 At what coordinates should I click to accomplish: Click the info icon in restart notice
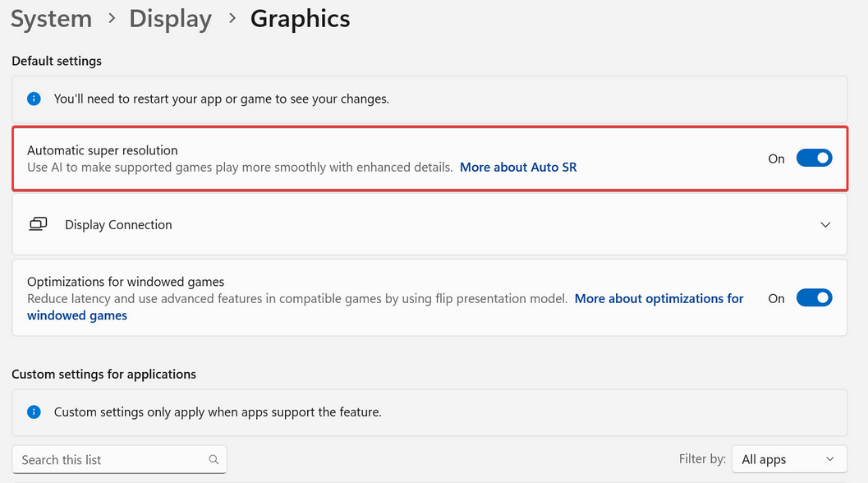34,99
